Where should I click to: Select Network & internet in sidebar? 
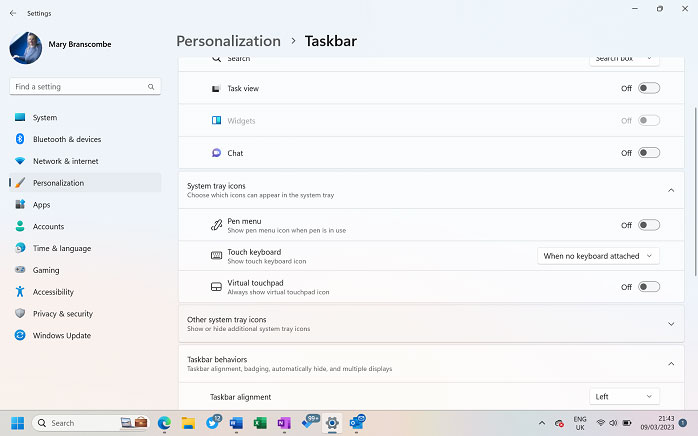(65, 161)
